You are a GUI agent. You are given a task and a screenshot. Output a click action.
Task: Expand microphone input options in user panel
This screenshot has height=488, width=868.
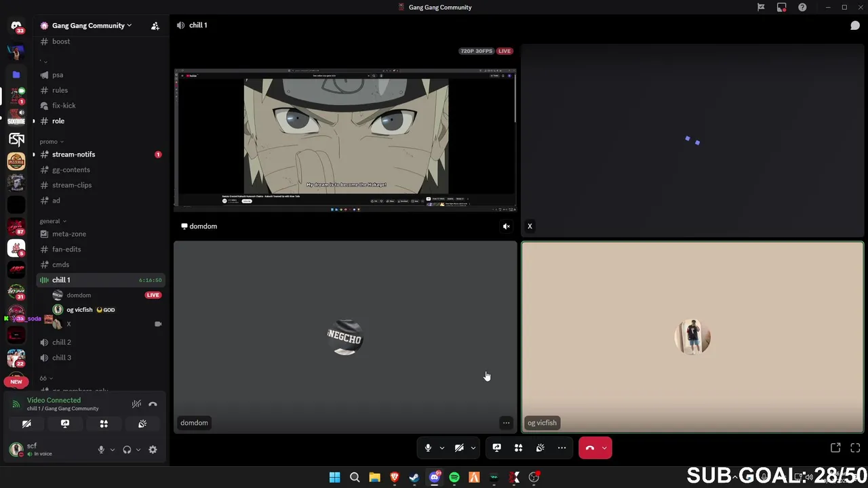pyautogui.click(x=113, y=449)
